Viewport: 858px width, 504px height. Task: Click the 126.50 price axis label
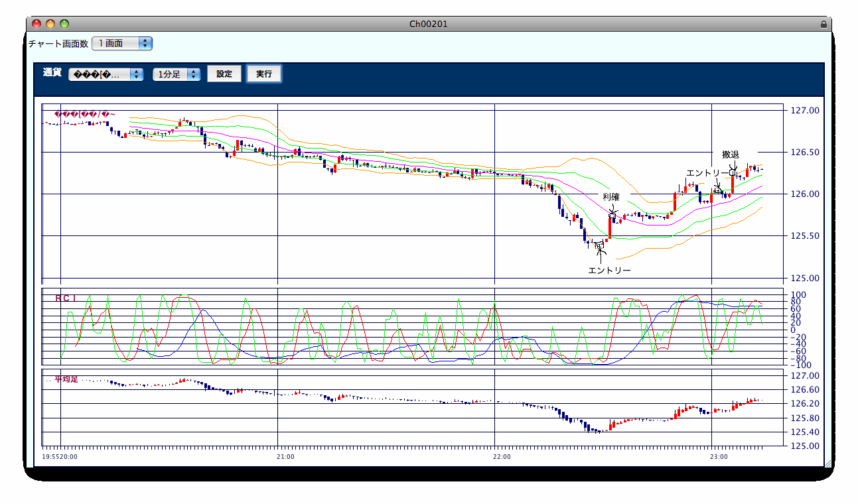pos(806,153)
